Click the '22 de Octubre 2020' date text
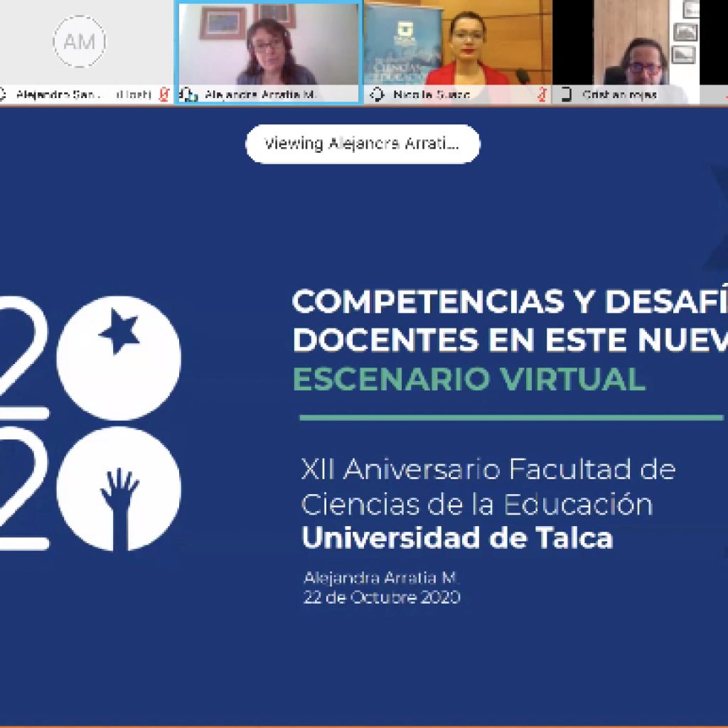728x728 pixels. click(x=382, y=597)
